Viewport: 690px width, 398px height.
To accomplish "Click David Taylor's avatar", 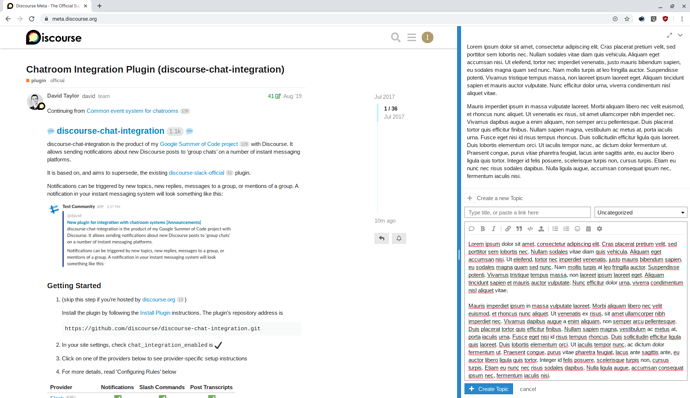I will point(35,101).
